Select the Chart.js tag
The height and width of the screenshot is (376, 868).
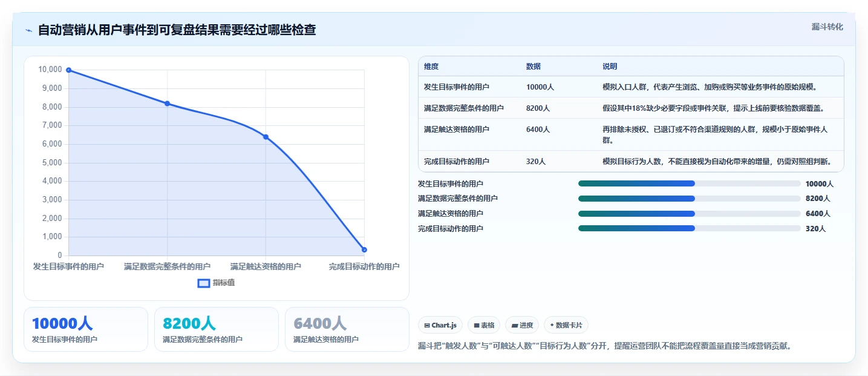[440, 325]
